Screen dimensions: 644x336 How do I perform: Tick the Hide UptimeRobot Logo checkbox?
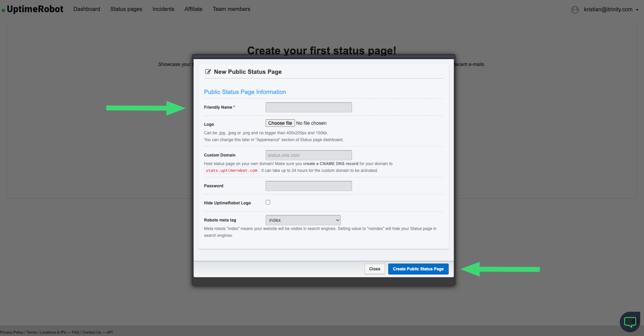268,202
